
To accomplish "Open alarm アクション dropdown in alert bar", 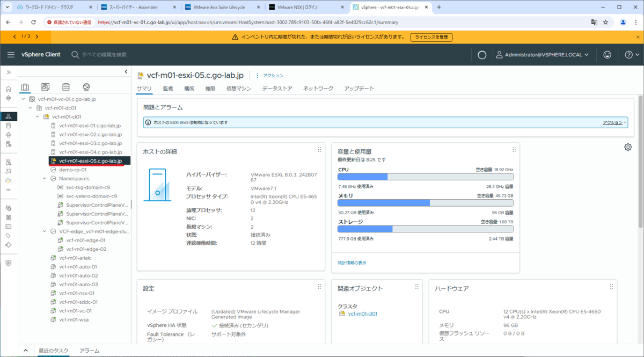I will 614,122.
